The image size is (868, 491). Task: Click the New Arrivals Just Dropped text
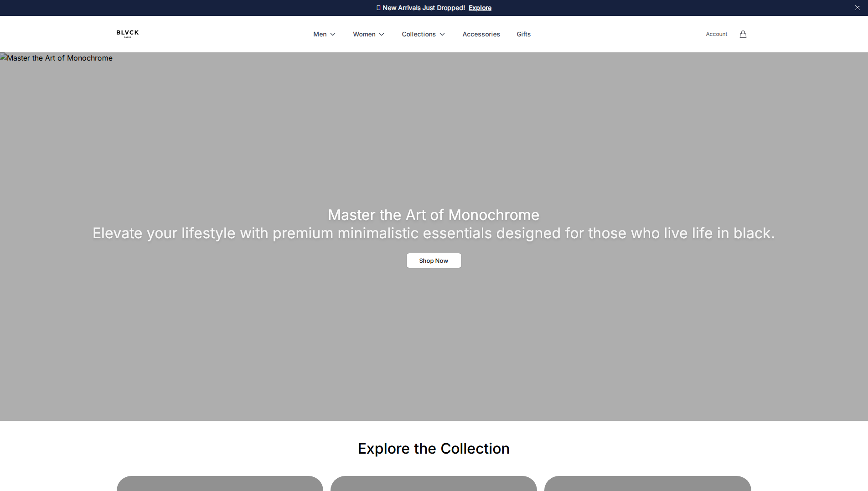click(424, 8)
